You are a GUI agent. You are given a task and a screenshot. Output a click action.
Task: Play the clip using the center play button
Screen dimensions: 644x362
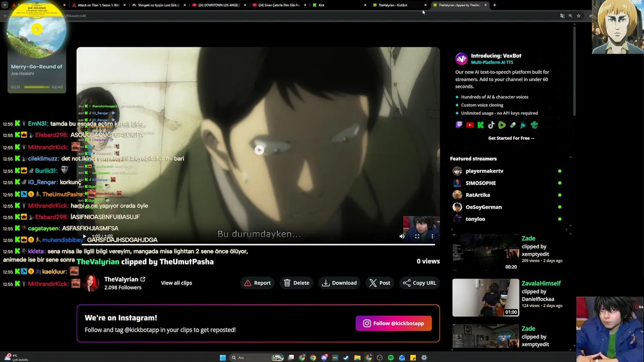pos(259,150)
